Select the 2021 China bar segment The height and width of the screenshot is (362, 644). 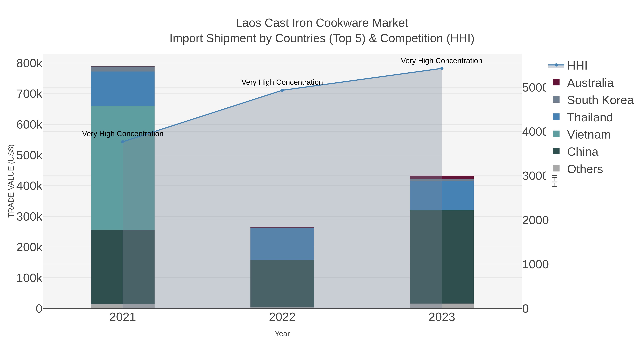123,267
